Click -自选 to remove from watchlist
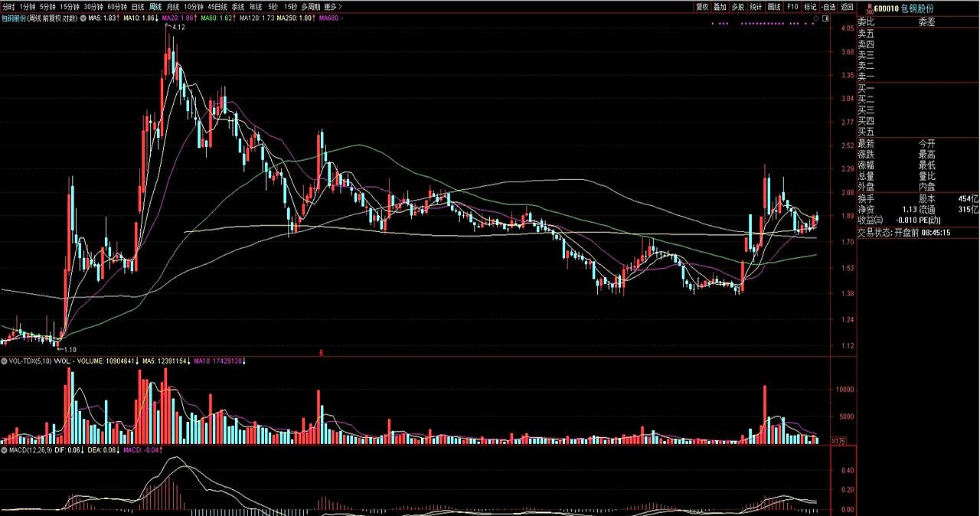This screenshot has height=516, width=980. point(828,6)
